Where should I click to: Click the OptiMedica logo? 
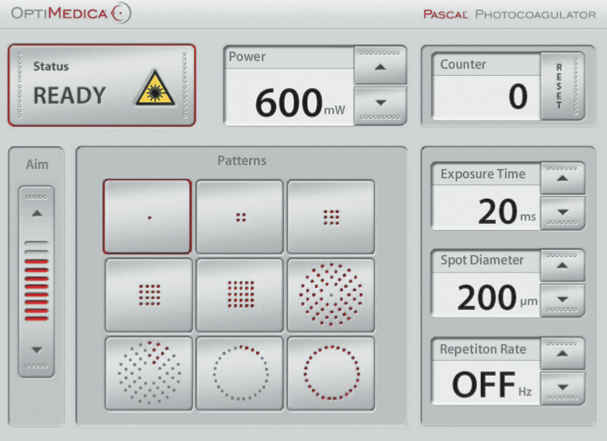71,13
